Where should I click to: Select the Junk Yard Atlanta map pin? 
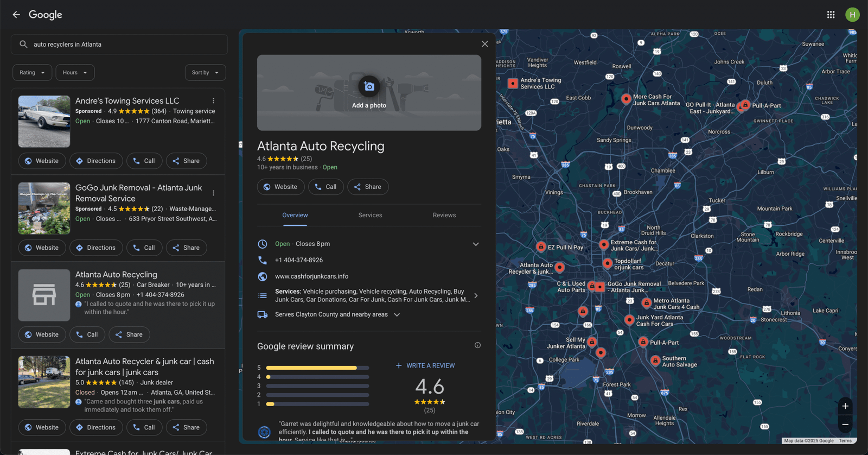pyautogui.click(x=629, y=320)
